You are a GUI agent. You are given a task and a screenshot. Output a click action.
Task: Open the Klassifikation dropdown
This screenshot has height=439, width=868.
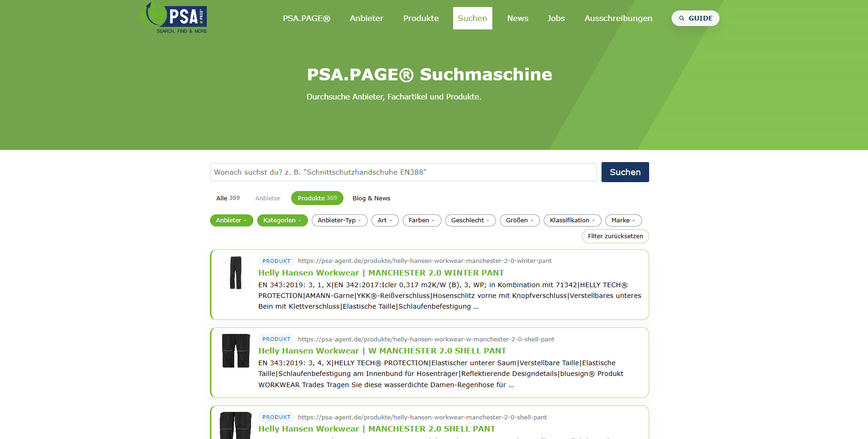pyautogui.click(x=572, y=220)
